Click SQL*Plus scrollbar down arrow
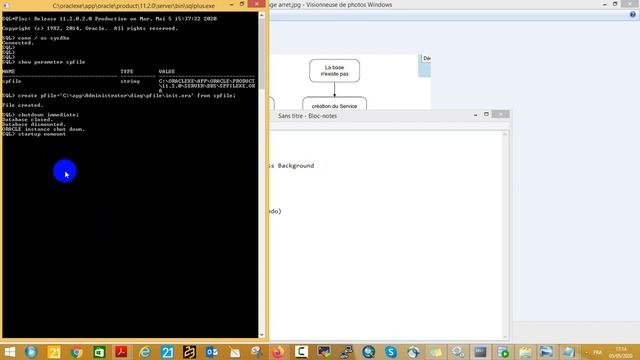Viewport: 640px width, 360px height. 262,335
